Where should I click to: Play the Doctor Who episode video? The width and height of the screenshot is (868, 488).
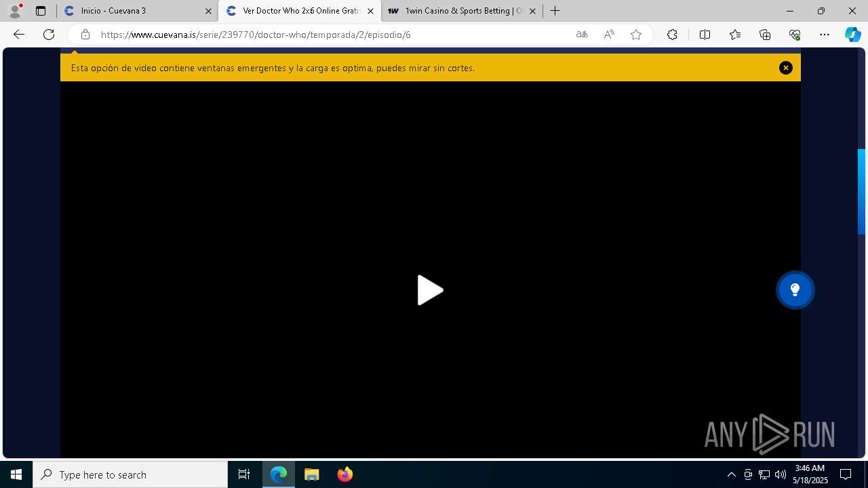point(430,290)
